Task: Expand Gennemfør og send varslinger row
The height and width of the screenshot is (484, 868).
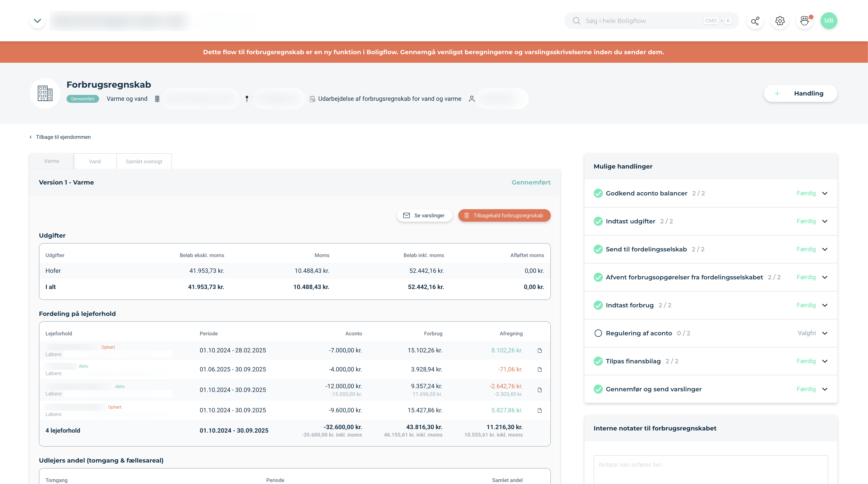Action: (x=824, y=389)
